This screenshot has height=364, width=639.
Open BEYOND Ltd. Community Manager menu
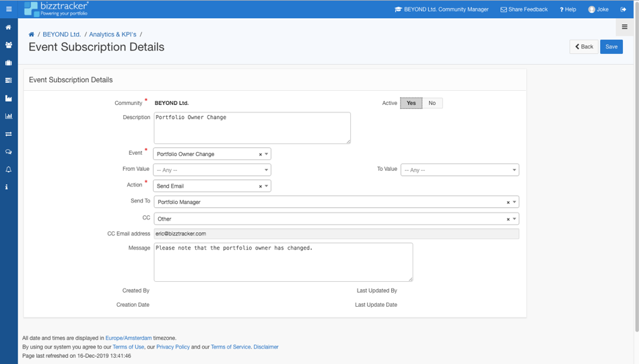[441, 9]
